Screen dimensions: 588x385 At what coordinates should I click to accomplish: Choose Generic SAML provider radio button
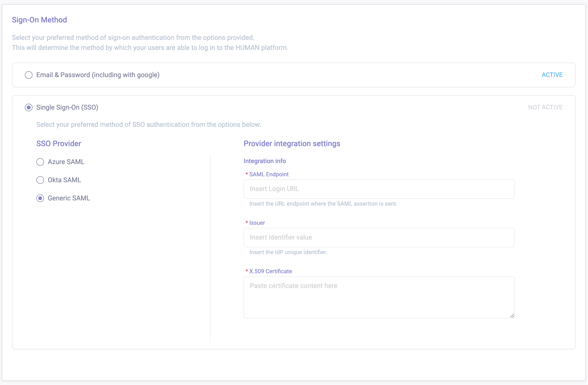40,198
